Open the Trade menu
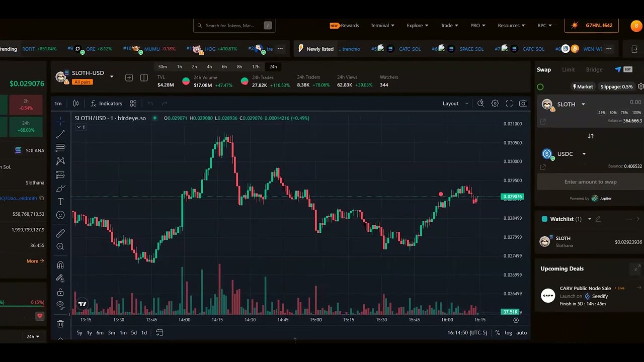The image size is (644, 362). pyautogui.click(x=449, y=26)
